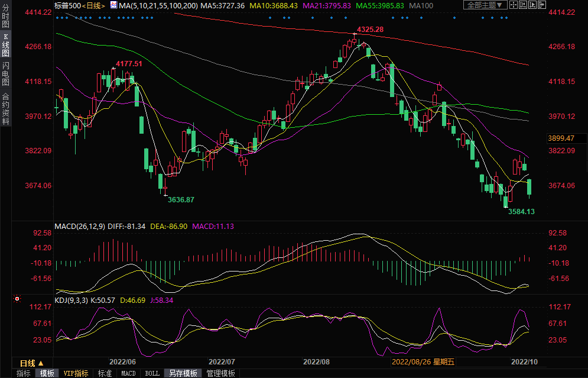Toggle the MACD indicator template
588x378 pixels.
(128, 373)
